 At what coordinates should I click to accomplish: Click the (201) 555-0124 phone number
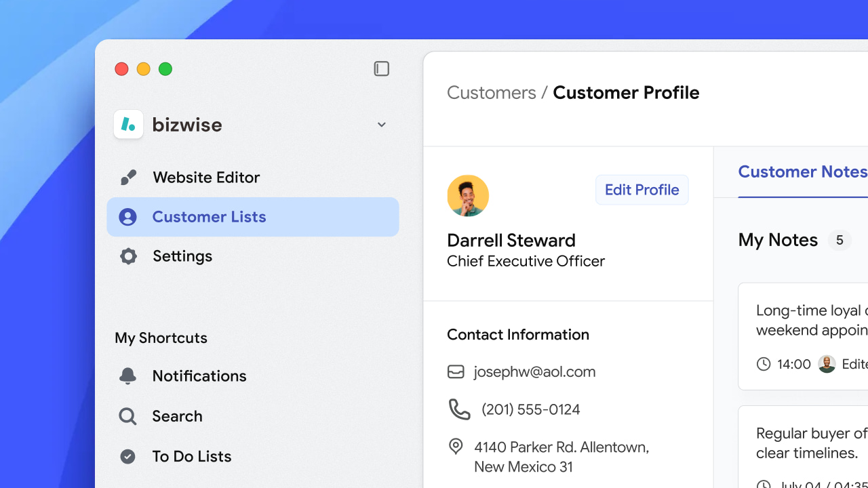coord(531,410)
